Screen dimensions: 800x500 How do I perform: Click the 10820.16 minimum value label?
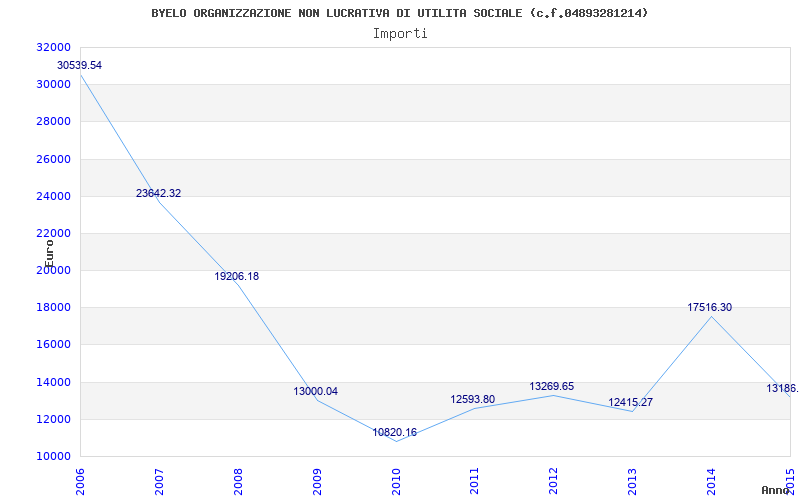tap(394, 433)
